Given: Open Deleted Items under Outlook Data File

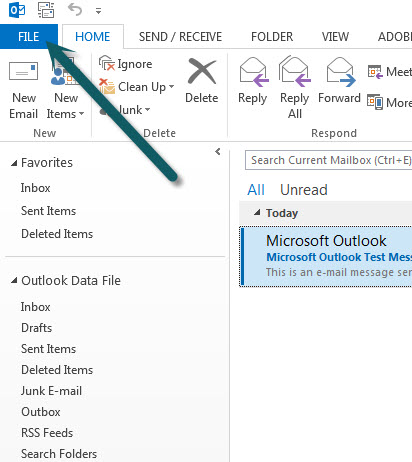Looking at the screenshot, I should [x=57, y=370].
